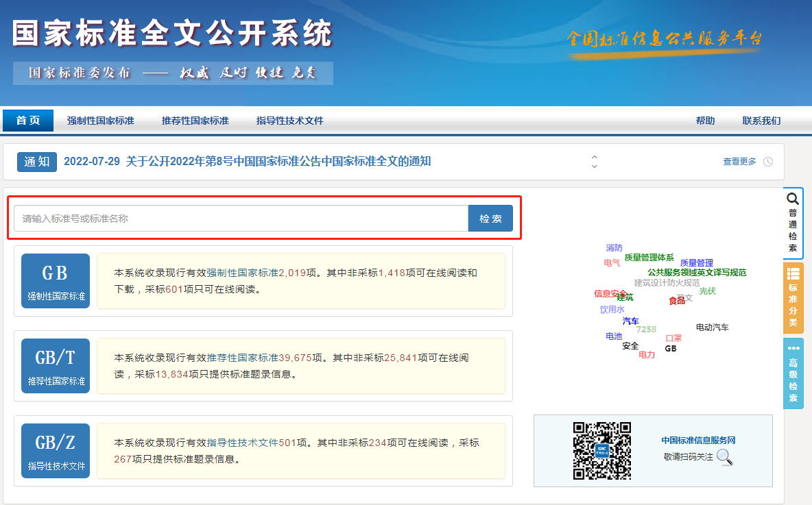Open the 标准分类 list side tab
The width and height of the screenshot is (812, 505).
pyautogui.click(x=793, y=297)
